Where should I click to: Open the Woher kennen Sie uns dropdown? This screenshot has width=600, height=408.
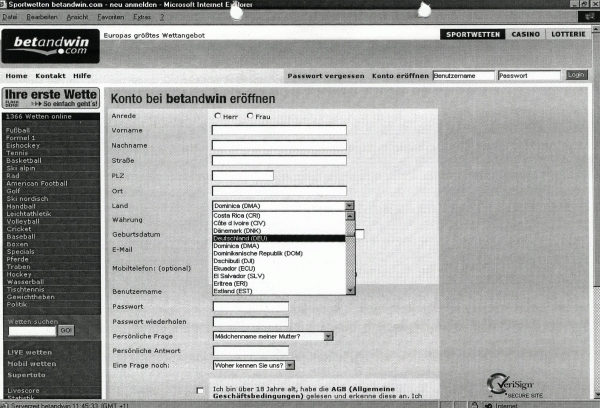[x=254, y=365]
